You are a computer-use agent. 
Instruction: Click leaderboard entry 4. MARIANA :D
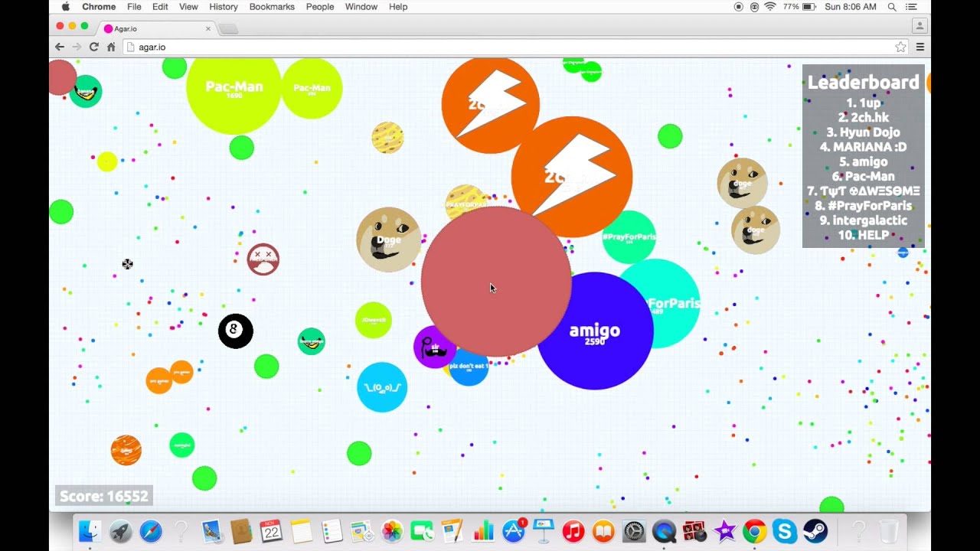[x=864, y=147]
